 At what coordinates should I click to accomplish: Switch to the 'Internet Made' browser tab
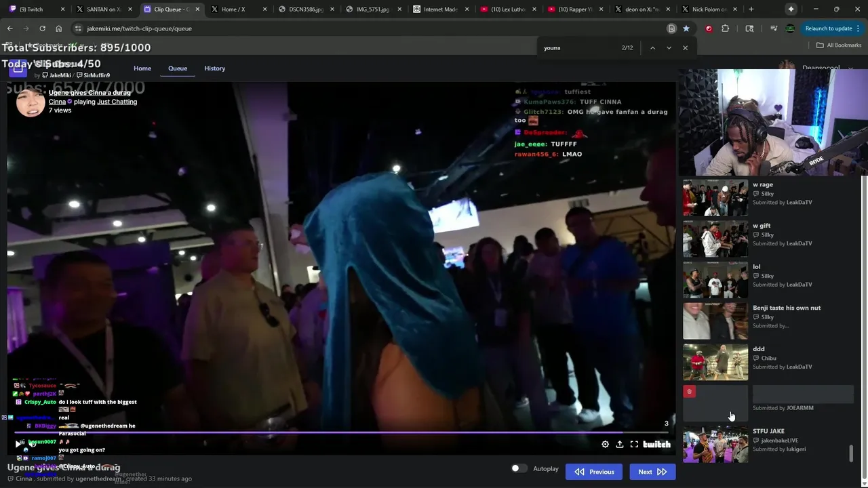tap(440, 9)
